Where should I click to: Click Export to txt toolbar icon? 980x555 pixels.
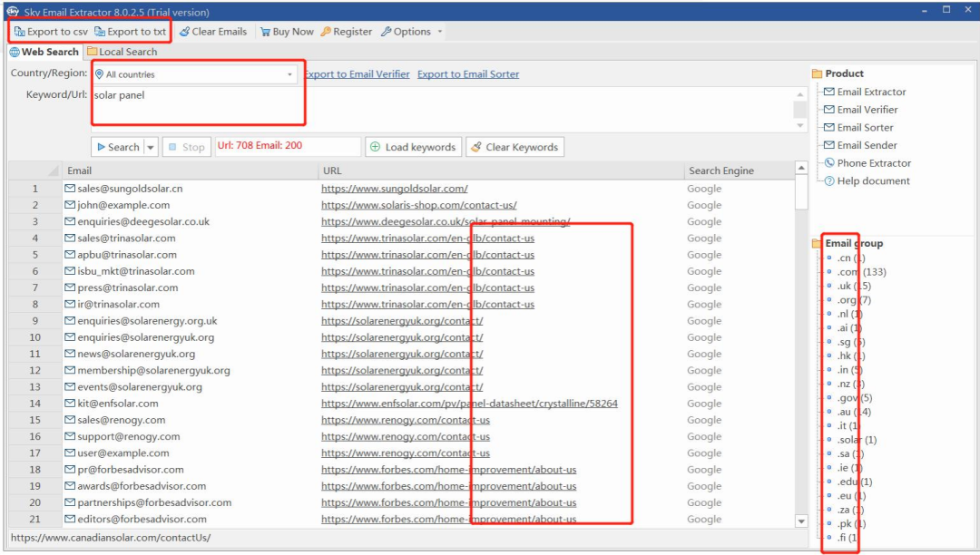point(100,32)
